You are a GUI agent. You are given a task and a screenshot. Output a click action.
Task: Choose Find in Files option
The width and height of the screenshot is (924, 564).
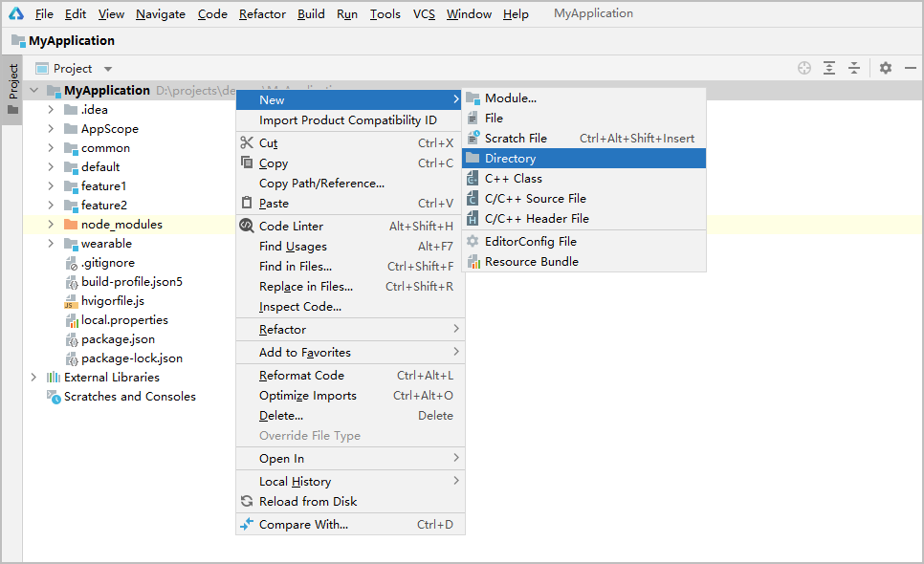pos(351,266)
